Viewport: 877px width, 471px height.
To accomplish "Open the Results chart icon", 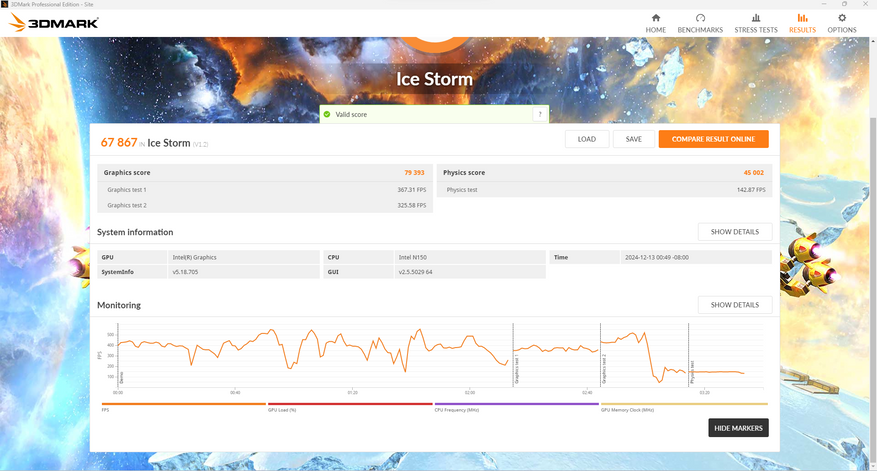I will (802, 18).
